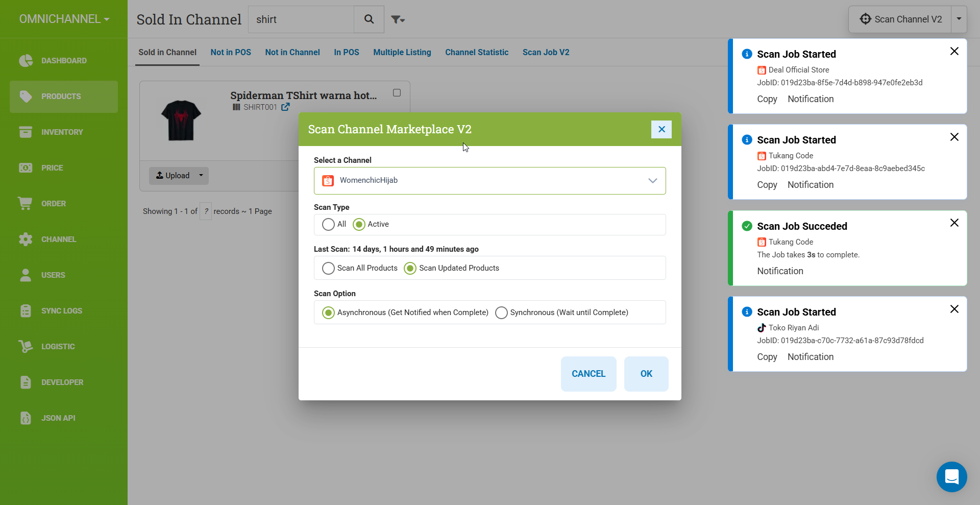Open the Scan Job V2 tab

click(546, 52)
